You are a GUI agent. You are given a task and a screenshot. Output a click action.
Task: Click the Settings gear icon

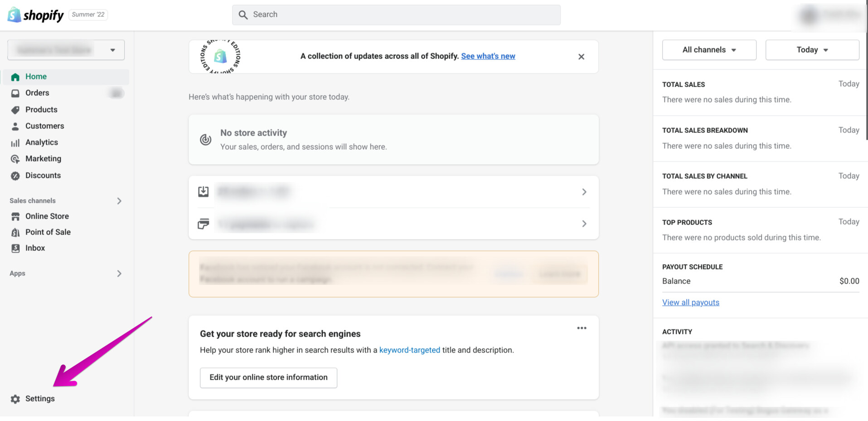click(15, 399)
